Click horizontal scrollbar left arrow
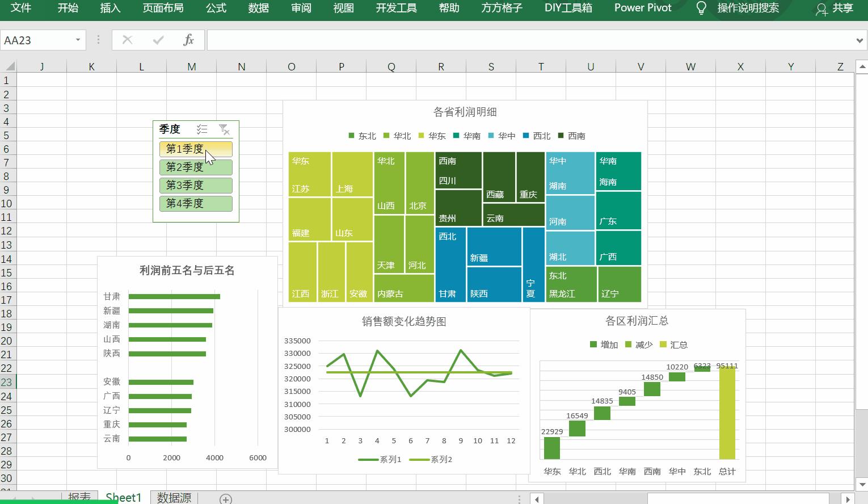 [537, 499]
